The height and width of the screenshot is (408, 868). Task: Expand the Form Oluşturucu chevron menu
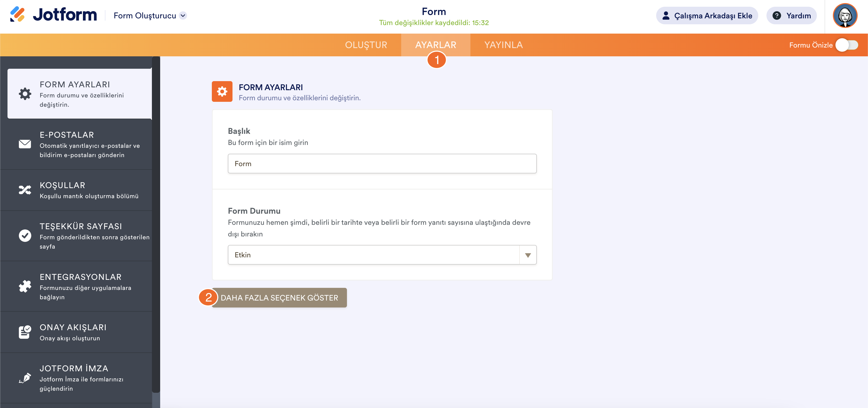[183, 16]
